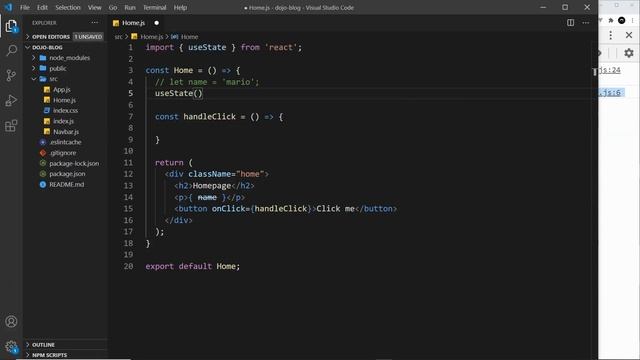The image size is (640, 360).
Task: Open the Explorer view in activity bar
Action: pos(11,26)
